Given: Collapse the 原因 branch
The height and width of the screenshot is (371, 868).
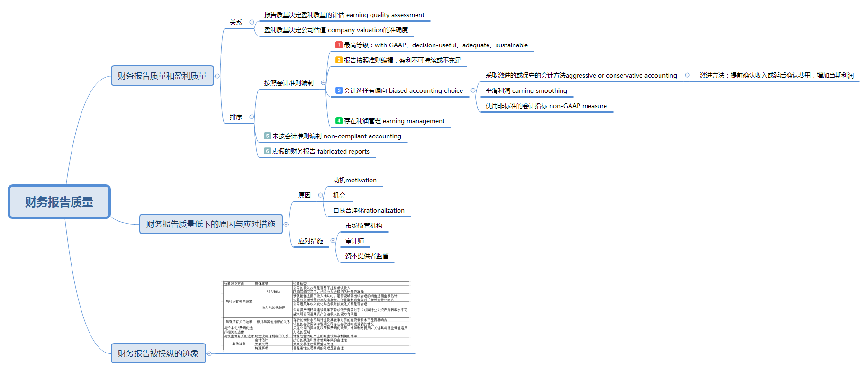Looking at the screenshot, I should tap(320, 195).
